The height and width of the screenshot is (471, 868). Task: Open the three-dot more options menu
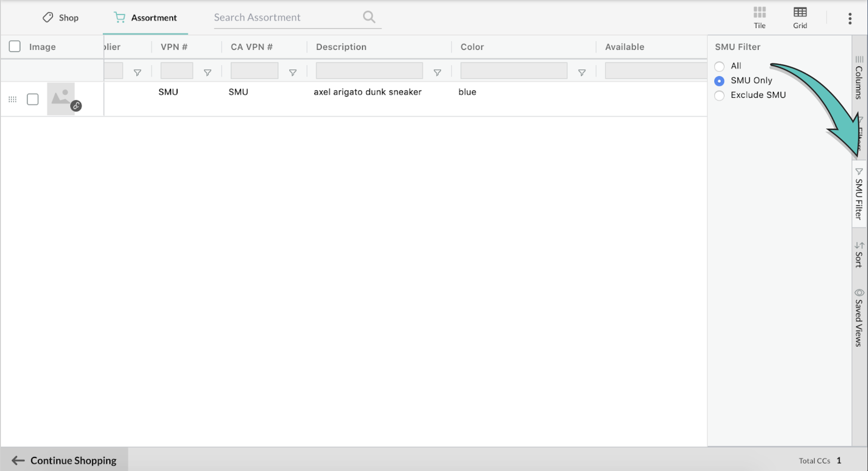pyautogui.click(x=849, y=18)
